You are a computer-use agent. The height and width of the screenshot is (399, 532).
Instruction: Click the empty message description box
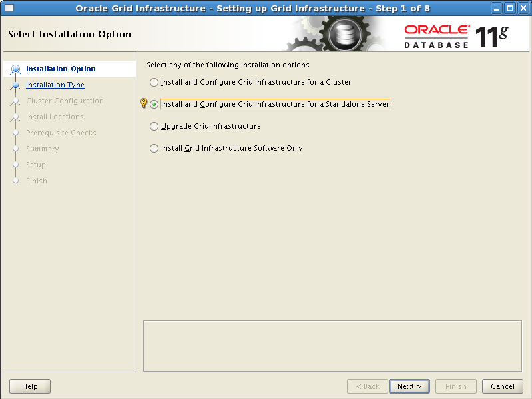(332, 346)
